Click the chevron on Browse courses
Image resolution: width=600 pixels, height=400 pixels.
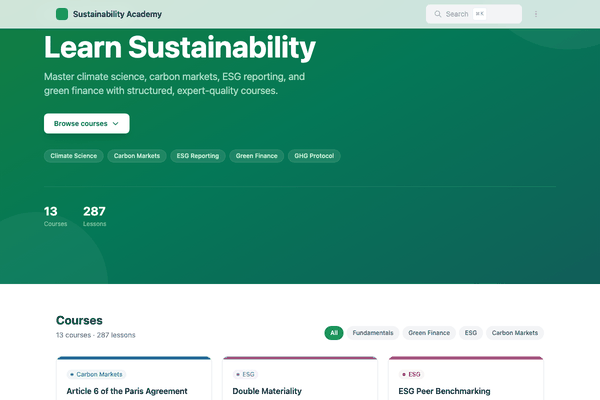(116, 123)
